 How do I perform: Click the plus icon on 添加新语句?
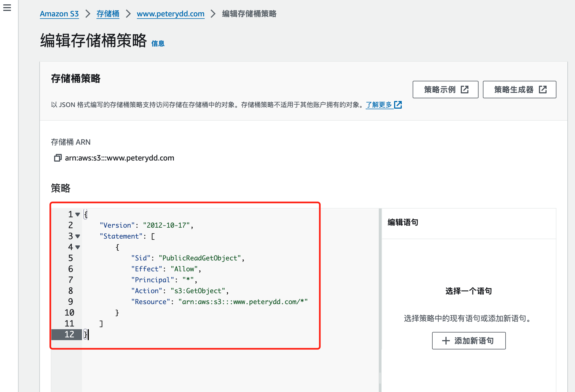[446, 341]
